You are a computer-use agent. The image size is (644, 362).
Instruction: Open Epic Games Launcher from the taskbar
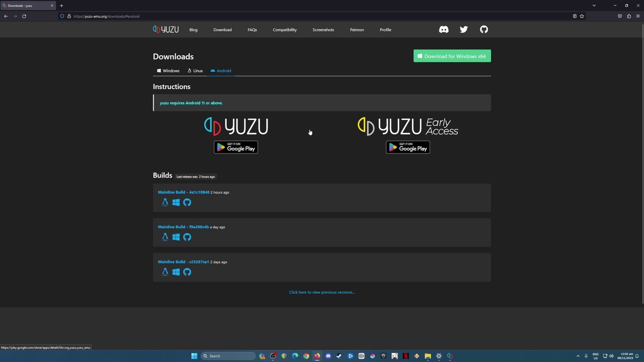point(383,356)
